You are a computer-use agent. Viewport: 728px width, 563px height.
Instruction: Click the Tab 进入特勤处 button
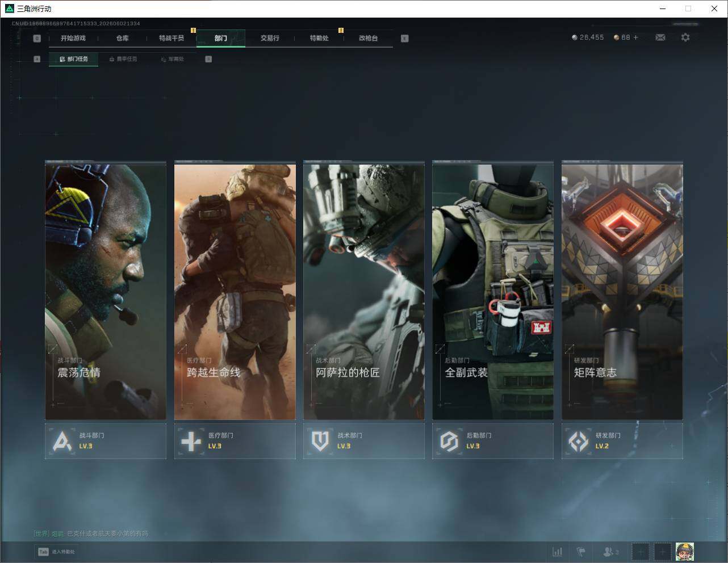56,552
